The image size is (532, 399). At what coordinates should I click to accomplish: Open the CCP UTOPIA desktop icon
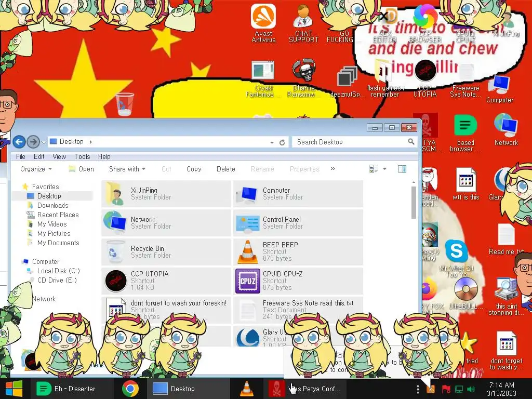[x=425, y=78]
